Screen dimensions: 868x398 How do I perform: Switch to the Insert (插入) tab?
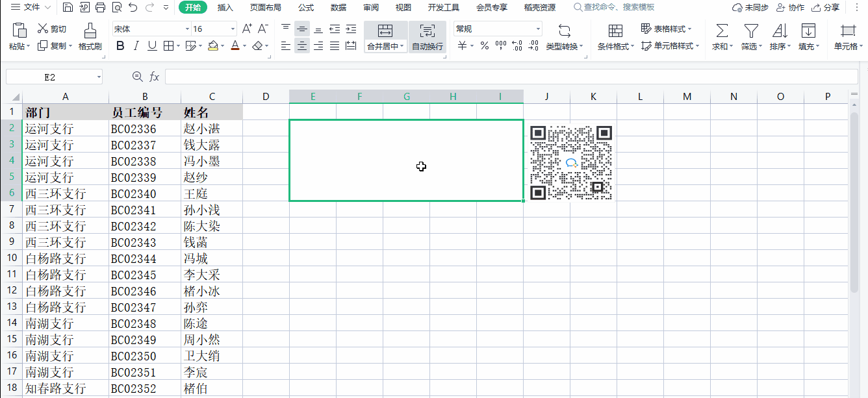pyautogui.click(x=225, y=8)
